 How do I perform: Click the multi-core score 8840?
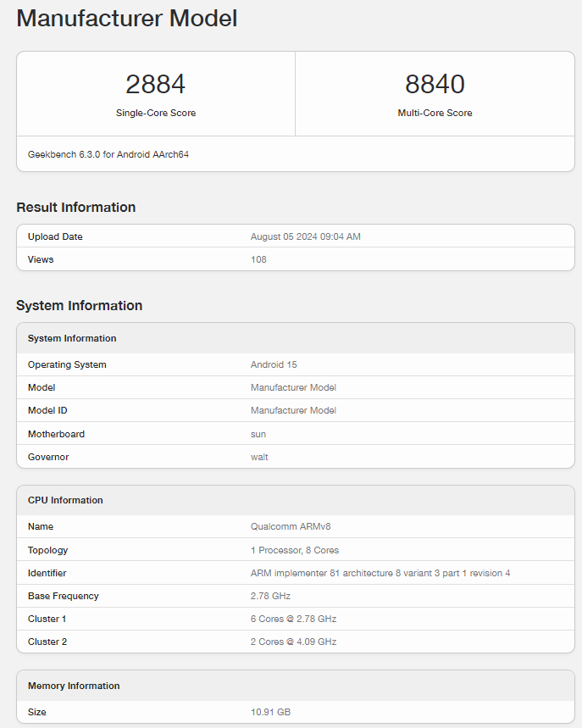(435, 84)
